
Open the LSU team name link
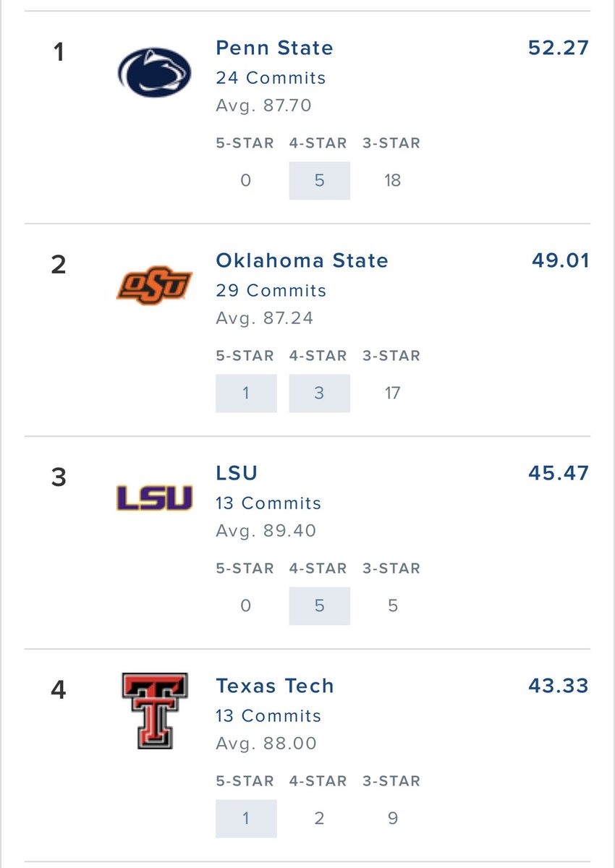(x=237, y=473)
